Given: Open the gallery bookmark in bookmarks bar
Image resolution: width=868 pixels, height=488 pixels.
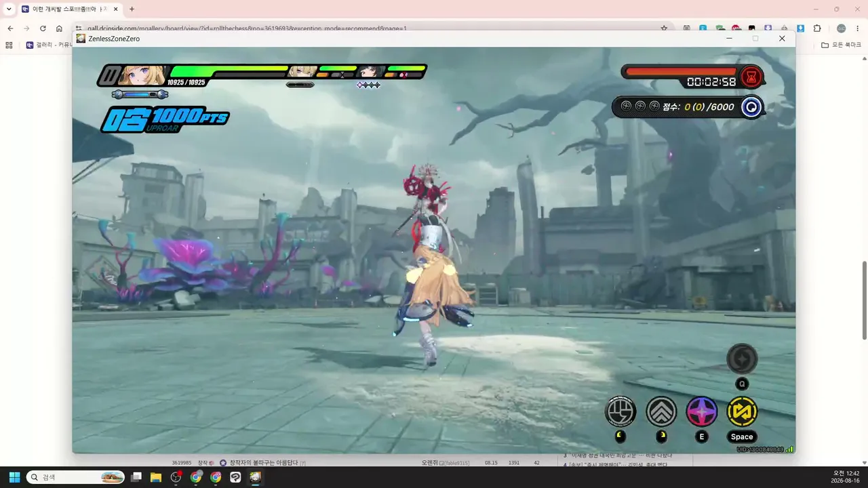Looking at the screenshot, I should click(x=48, y=45).
